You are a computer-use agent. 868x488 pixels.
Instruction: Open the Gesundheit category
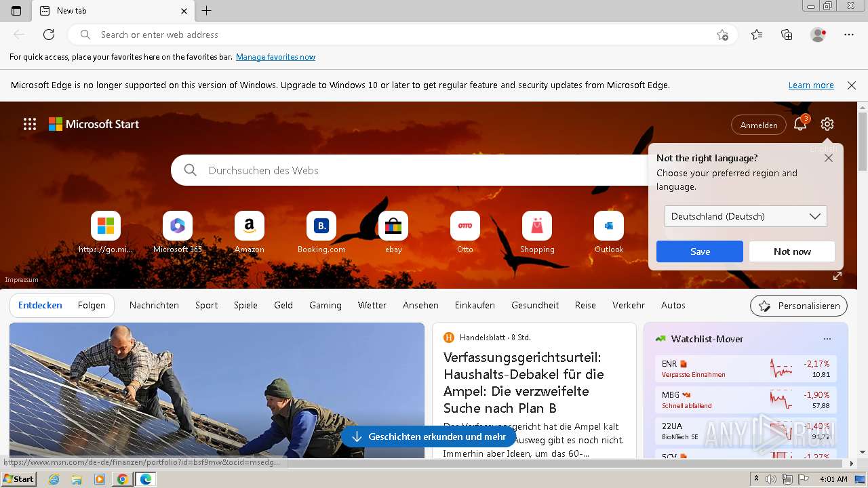535,305
